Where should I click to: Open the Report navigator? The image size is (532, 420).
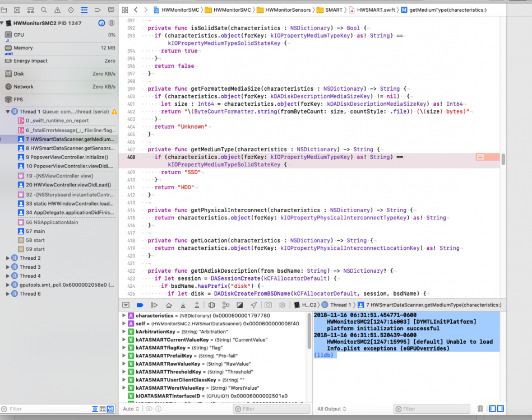click(x=111, y=10)
